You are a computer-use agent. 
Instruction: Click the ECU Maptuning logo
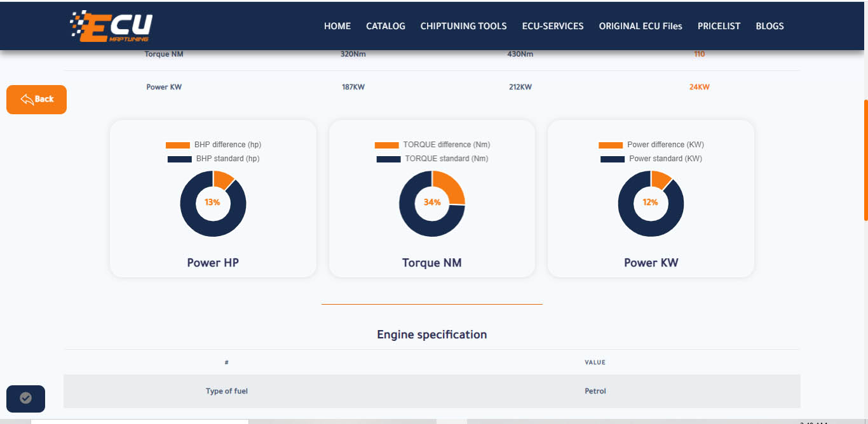(x=111, y=27)
